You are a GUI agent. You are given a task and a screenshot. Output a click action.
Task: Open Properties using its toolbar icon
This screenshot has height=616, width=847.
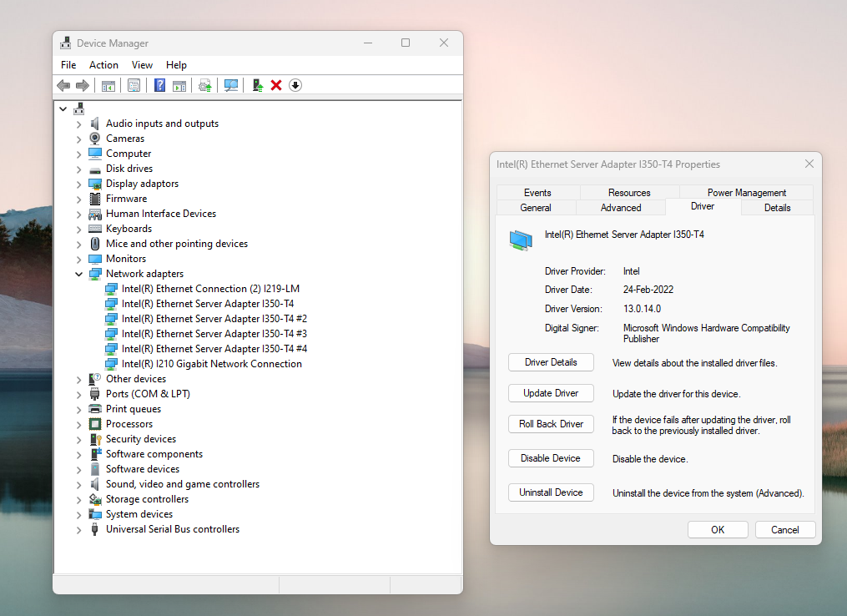coord(134,84)
